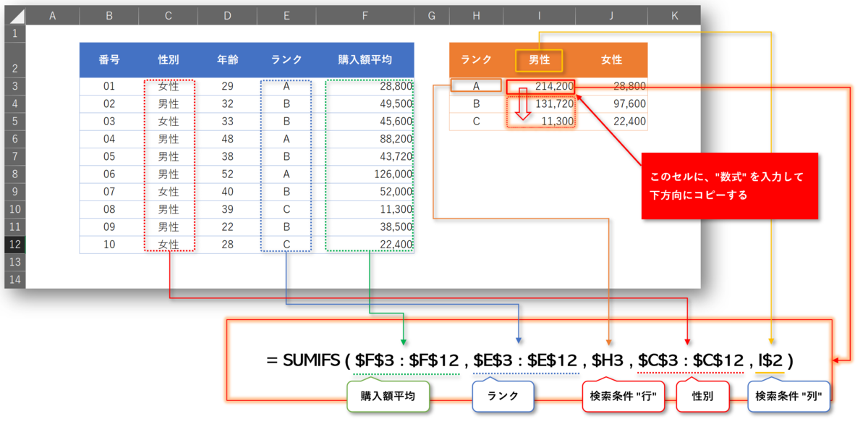The width and height of the screenshot is (868, 427).
Task: Select summary cell 214,200
Action: (540, 86)
